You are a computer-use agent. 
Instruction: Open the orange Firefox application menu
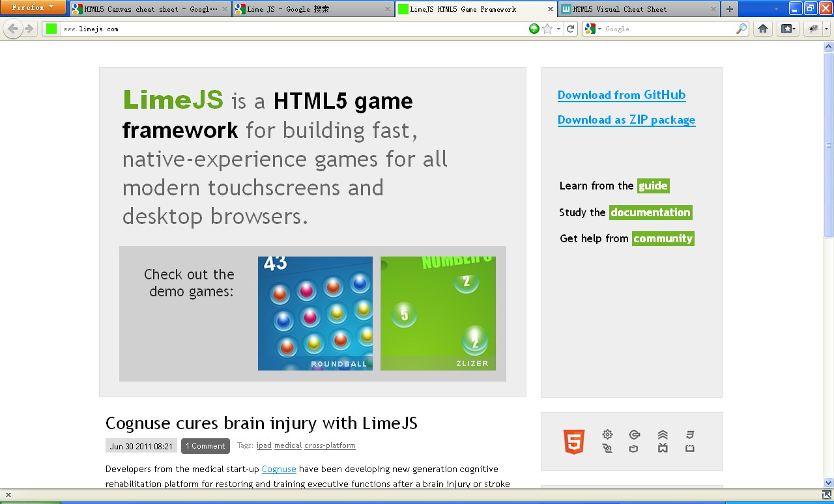33,8
